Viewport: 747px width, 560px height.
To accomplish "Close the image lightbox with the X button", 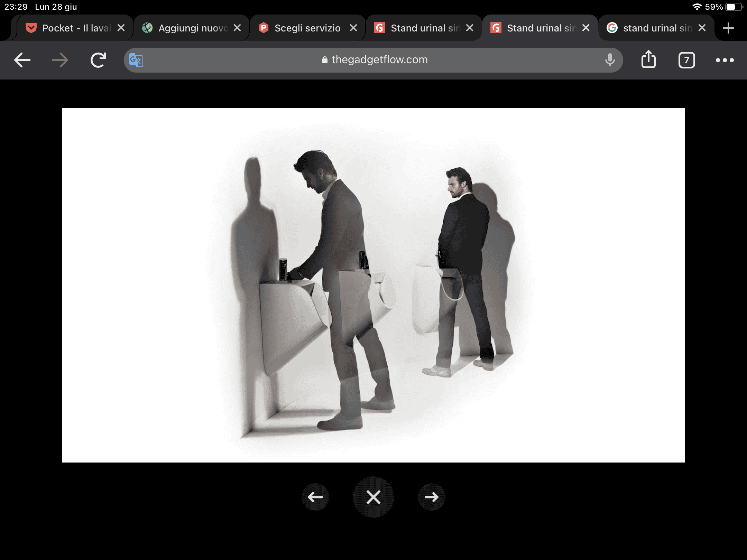I will tap(373, 497).
